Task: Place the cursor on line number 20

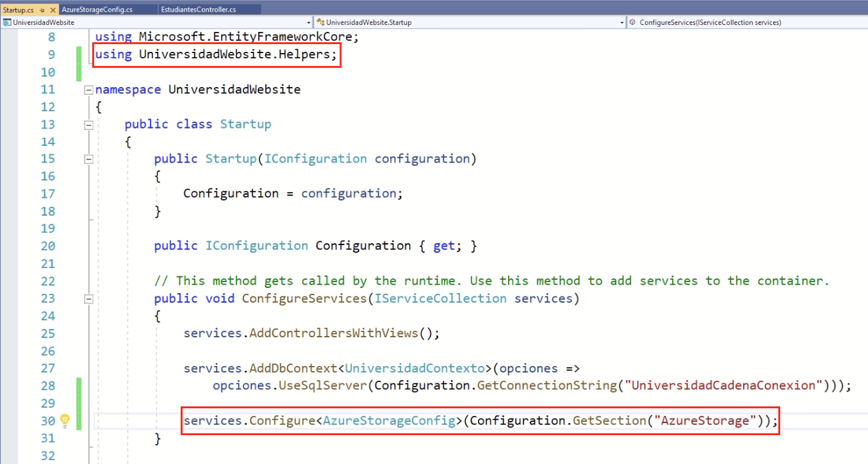Action: [48, 246]
